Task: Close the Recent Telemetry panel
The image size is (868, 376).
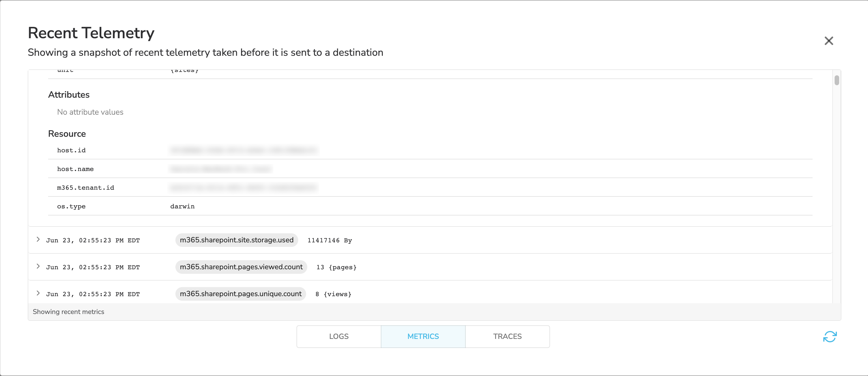Action: point(829,40)
